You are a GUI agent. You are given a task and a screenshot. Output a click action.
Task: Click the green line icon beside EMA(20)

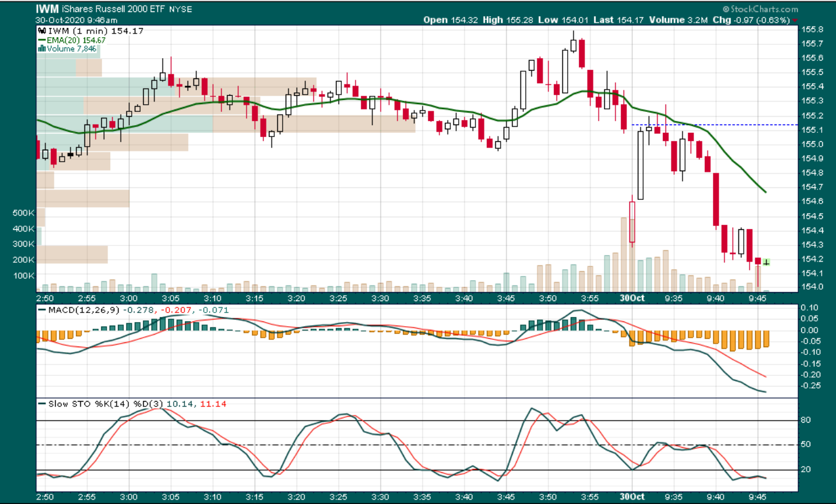(x=42, y=40)
